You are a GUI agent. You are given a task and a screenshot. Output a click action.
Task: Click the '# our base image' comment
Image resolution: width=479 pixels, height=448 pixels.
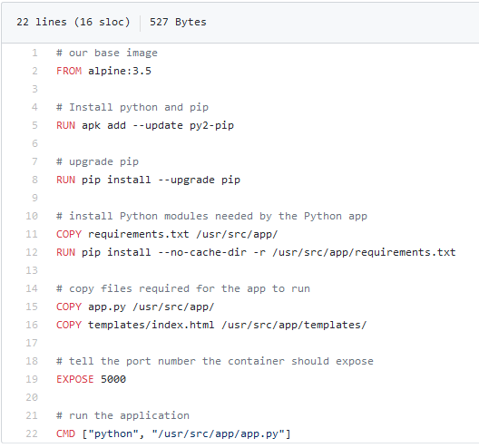[107, 53]
